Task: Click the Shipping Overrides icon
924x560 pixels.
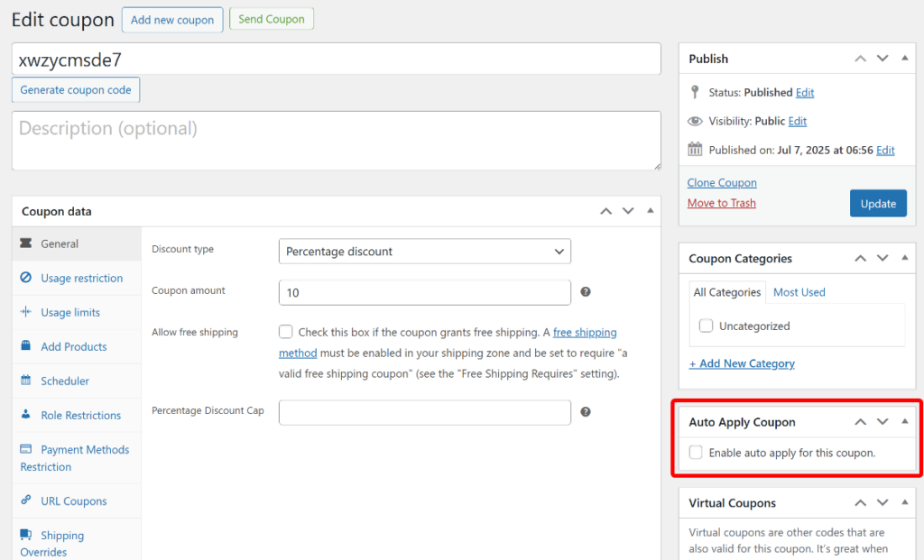Action: (26, 535)
